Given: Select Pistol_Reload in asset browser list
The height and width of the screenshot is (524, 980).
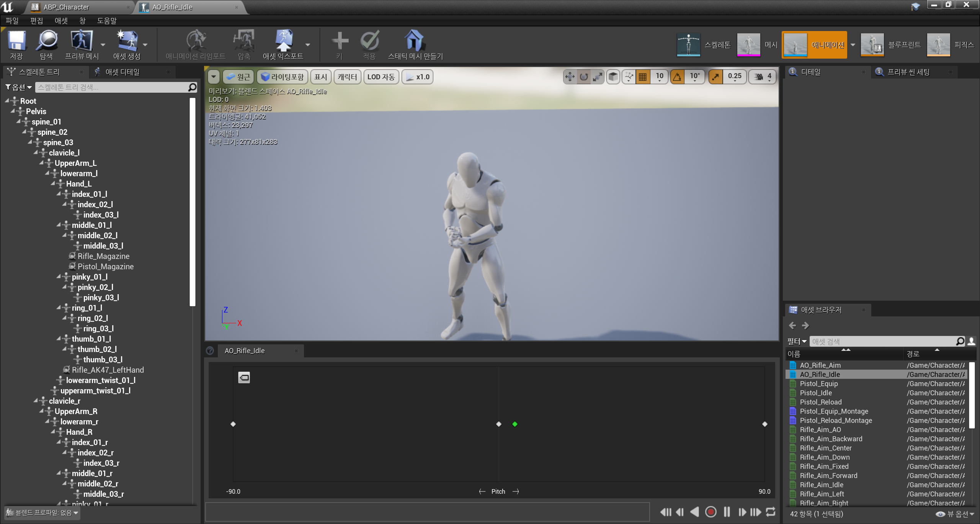Looking at the screenshot, I should [820, 402].
